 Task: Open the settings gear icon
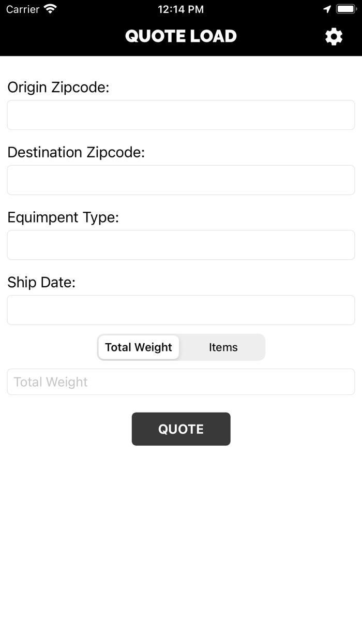[334, 36]
